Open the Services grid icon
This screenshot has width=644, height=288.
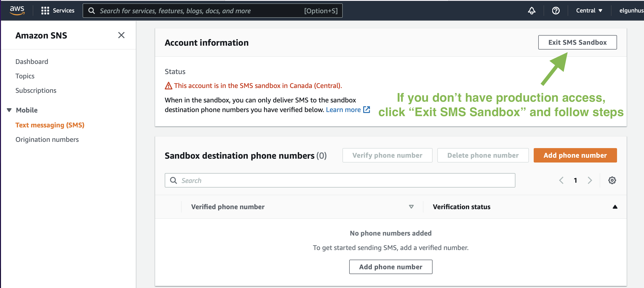pos(45,11)
